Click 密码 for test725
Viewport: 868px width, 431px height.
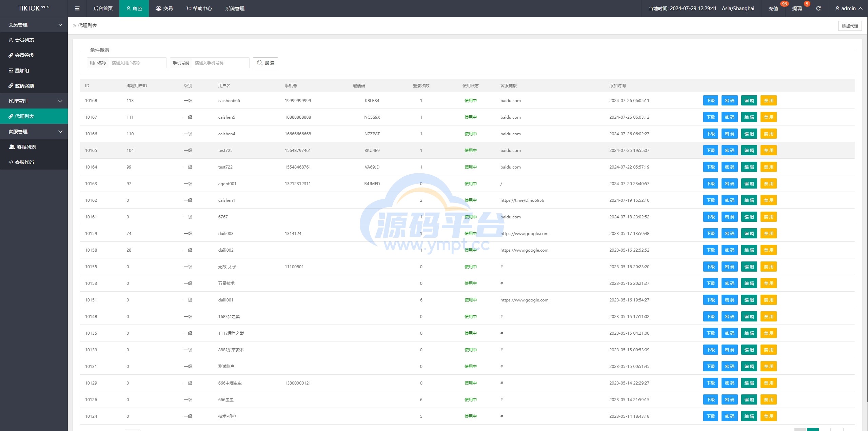[x=730, y=150]
